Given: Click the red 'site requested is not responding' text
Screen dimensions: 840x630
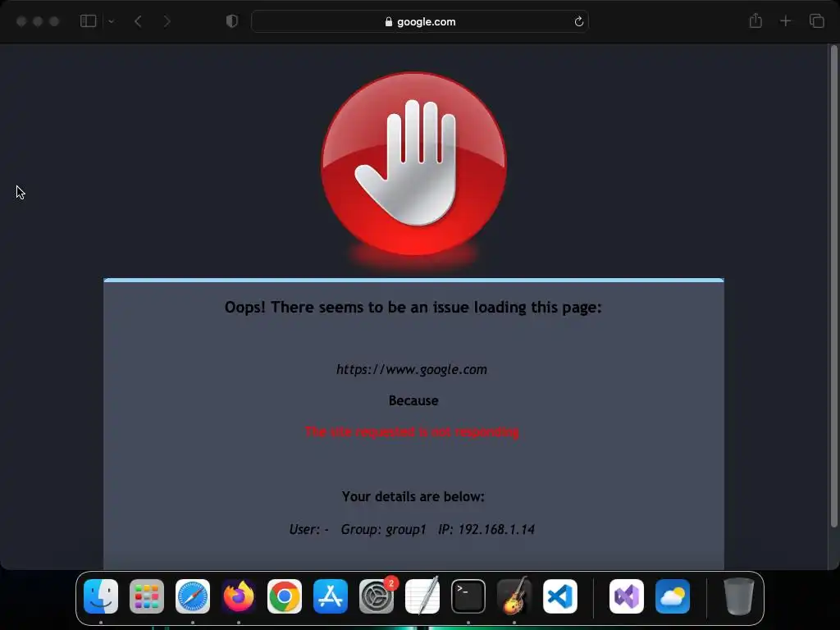Looking at the screenshot, I should pyautogui.click(x=412, y=431).
